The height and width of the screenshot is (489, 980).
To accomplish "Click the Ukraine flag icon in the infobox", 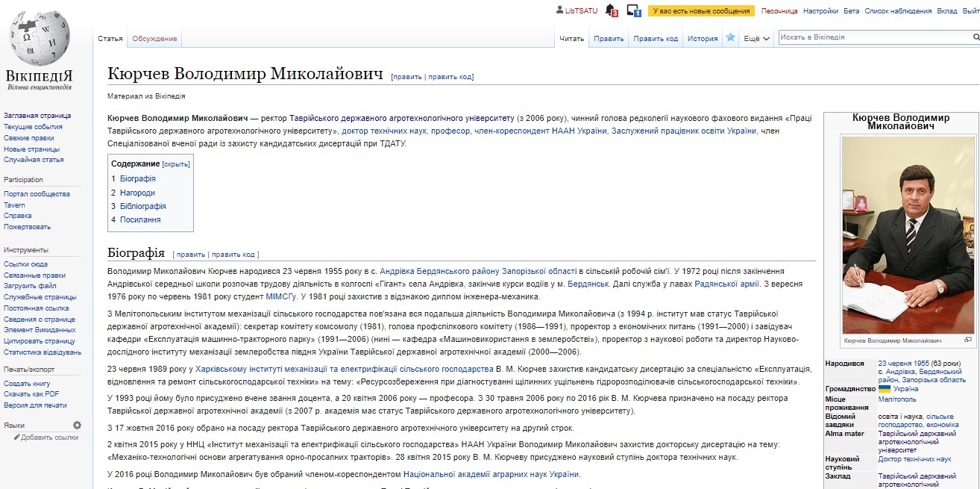I will (x=885, y=389).
